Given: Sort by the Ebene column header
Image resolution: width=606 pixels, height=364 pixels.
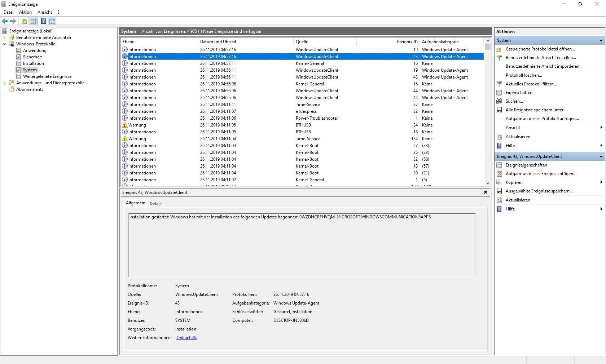Looking at the screenshot, I should (159, 42).
